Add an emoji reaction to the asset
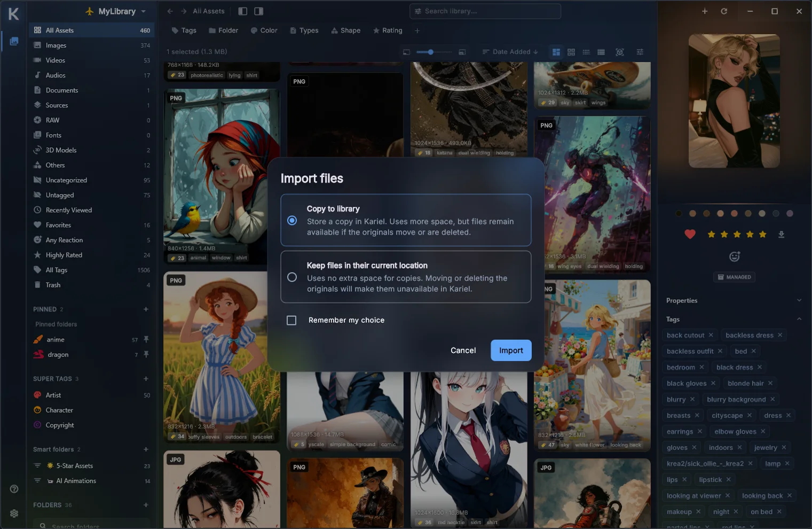812x529 pixels. pos(735,256)
